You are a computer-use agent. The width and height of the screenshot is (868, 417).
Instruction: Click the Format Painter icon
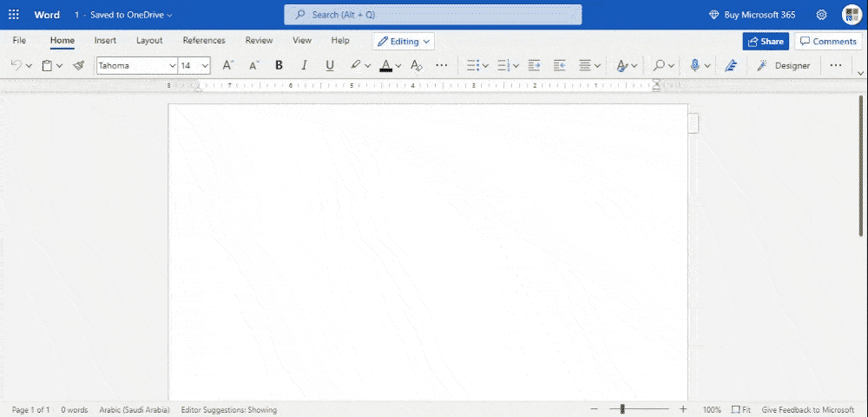pyautogui.click(x=79, y=65)
